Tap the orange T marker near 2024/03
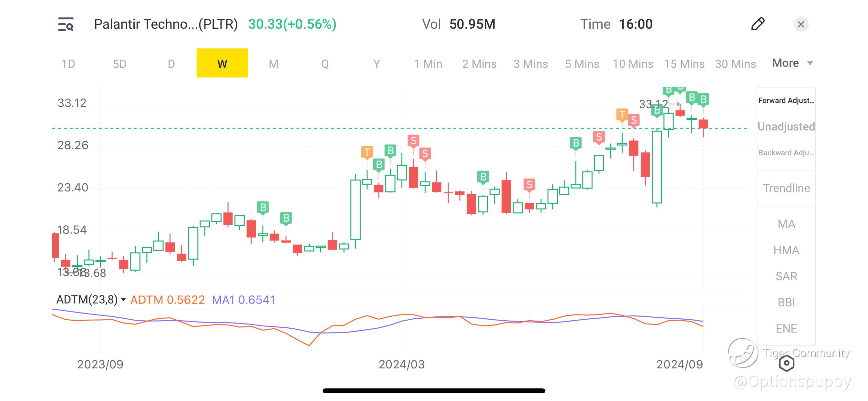This screenshot has height=401, width=868. click(x=367, y=152)
